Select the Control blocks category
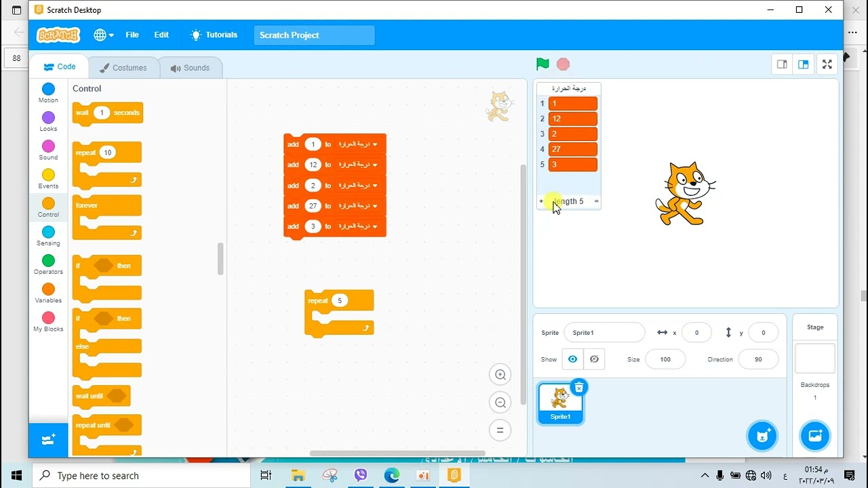The height and width of the screenshot is (488, 868). (48, 207)
